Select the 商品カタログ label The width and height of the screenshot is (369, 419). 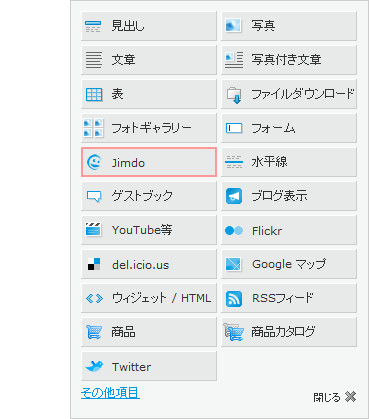click(x=283, y=332)
